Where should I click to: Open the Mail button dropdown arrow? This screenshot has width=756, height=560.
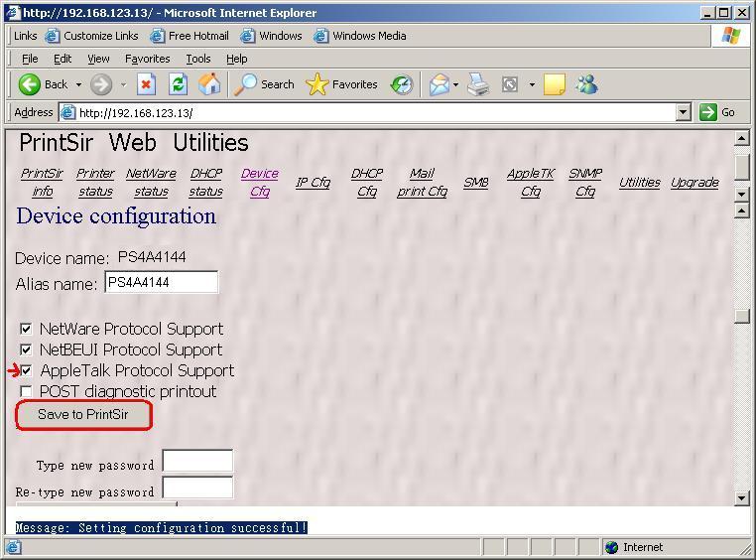[x=455, y=84]
